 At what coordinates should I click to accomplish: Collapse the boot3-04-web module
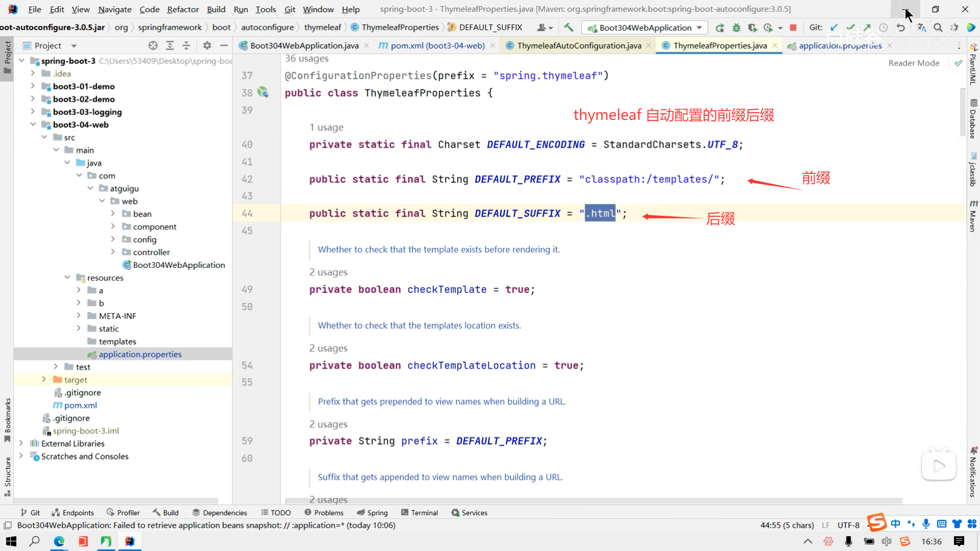coord(33,124)
